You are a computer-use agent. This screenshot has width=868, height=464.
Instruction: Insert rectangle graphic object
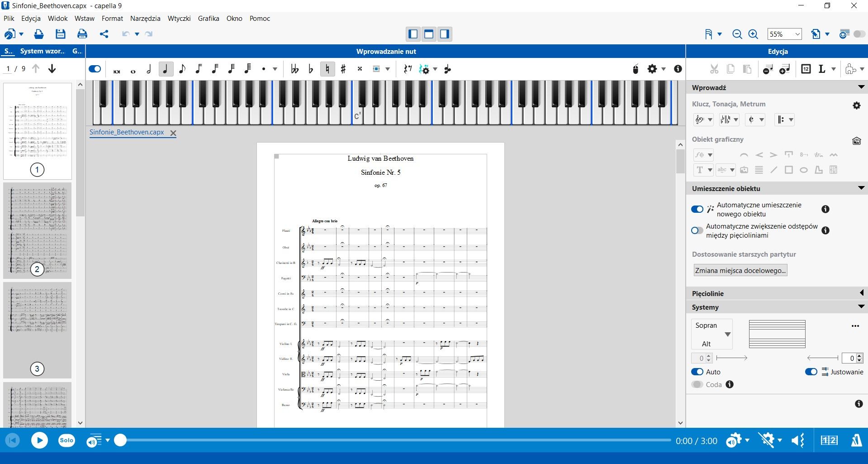[789, 170]
